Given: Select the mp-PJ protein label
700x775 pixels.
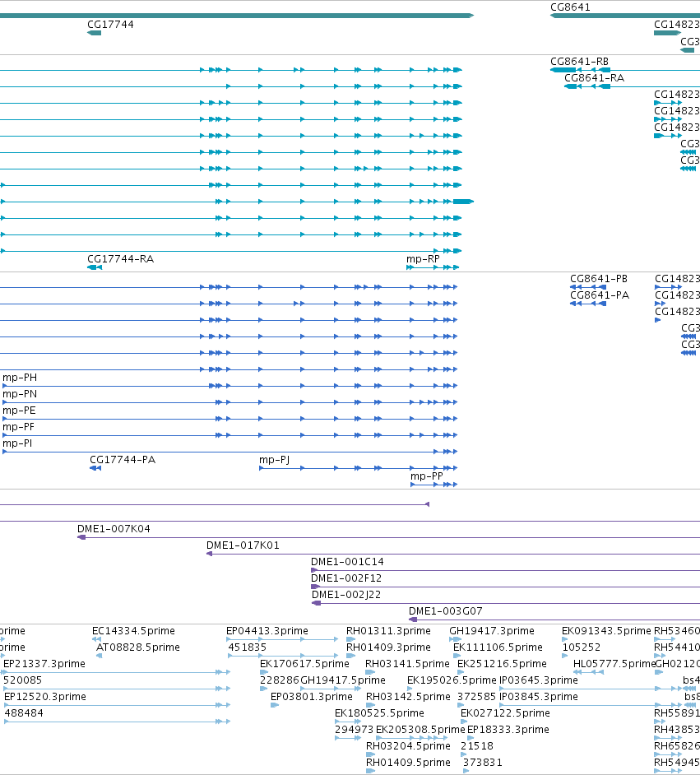Looking at the screenshot, I should pyautogui.click(x=274, y=460).
